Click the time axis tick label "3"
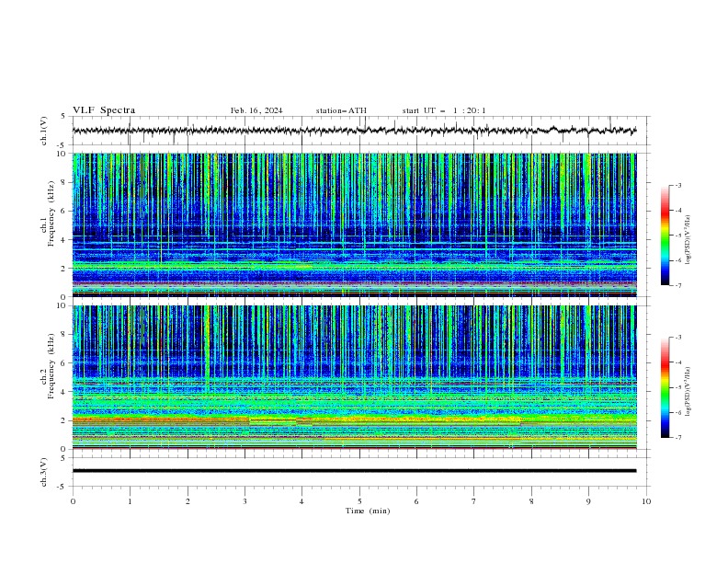728x563 pixels. [x=245, y=501]
